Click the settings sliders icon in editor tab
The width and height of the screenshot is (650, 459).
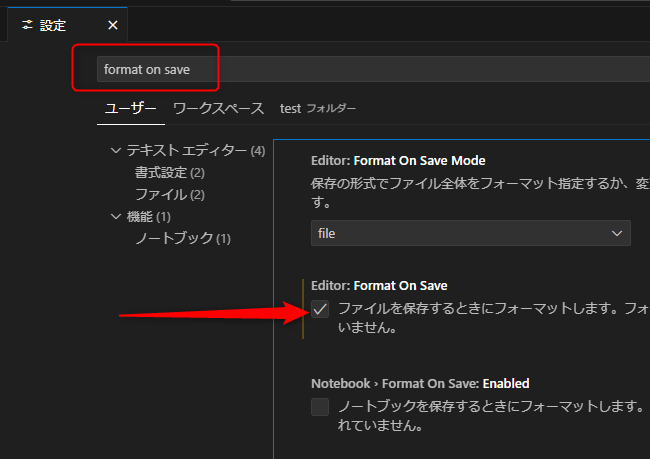[x=26, y=25]
